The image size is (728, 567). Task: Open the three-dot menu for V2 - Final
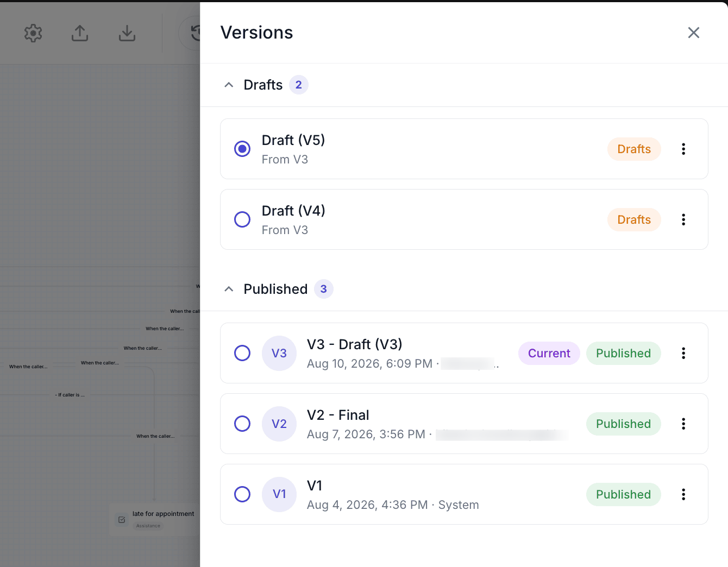tap(683, 424)
